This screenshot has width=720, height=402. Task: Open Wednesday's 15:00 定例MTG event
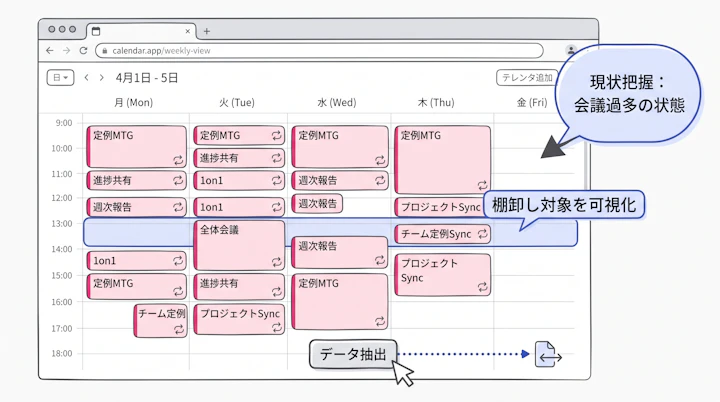click(x=340, y=302)
